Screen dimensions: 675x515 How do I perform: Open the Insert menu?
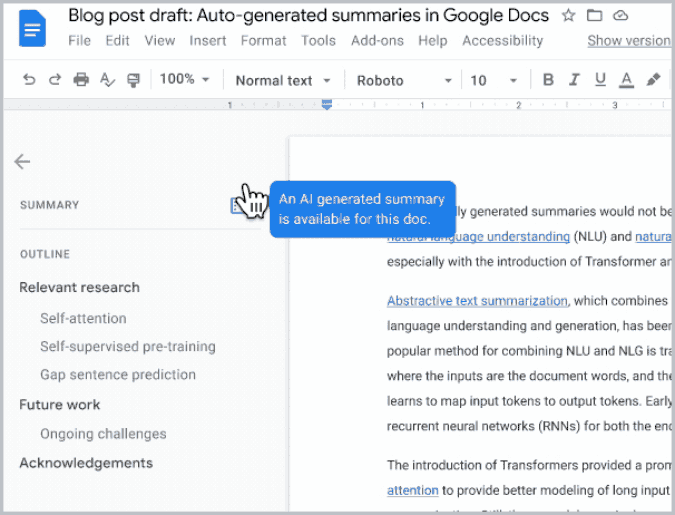(207, 40)
